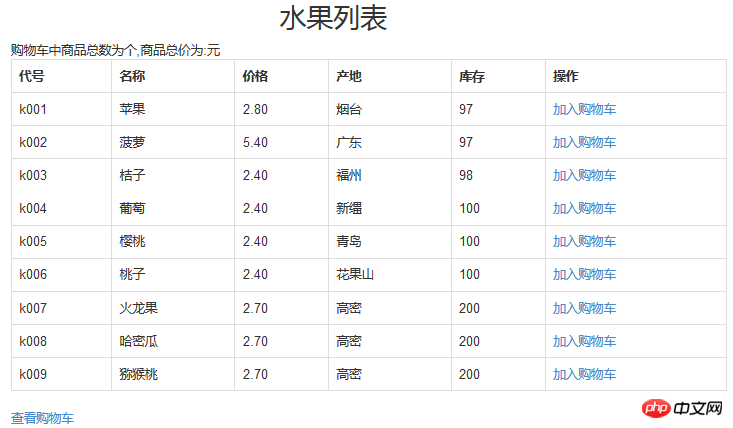Image resolution: width=733 pixels, height=428 pixels.
Task: Click the 桃子 name cell
Action: pyautogui.click(x=132, y=274)
